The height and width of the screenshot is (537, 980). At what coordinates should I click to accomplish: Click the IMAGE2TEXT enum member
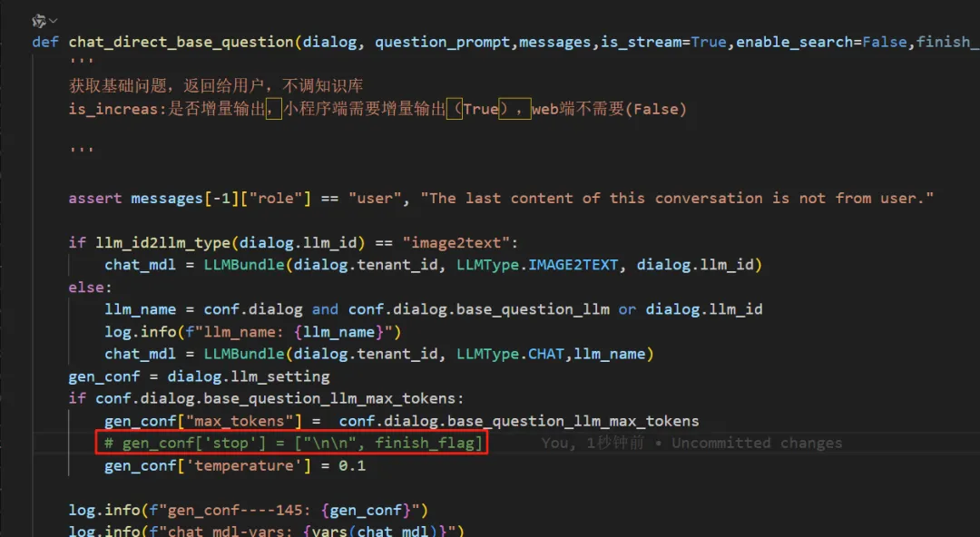(573, 265)
